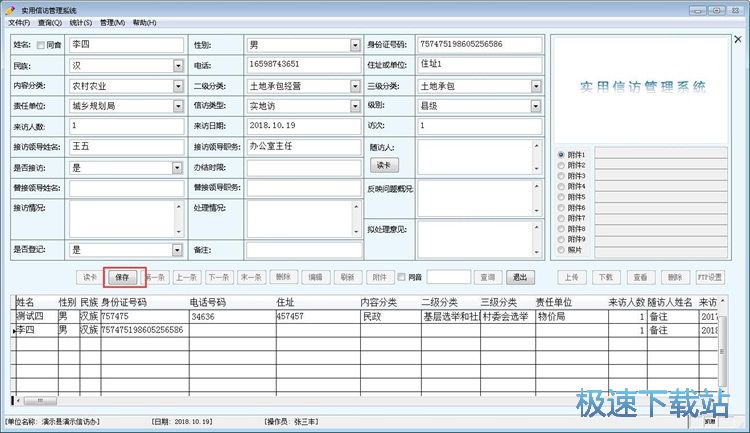Viewport: 750px width, 433px height.
Task: Click the 附件 button
Action: tap(380, 277)
